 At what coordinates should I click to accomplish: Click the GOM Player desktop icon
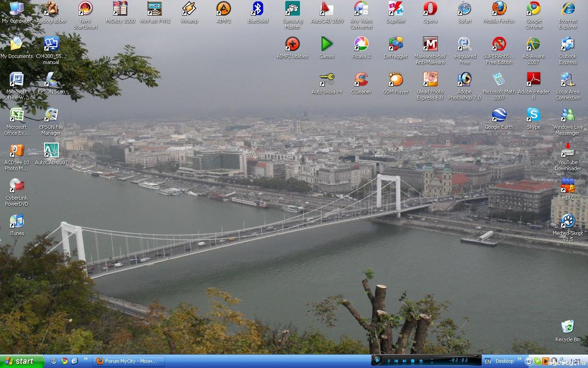tap(396, 80)
